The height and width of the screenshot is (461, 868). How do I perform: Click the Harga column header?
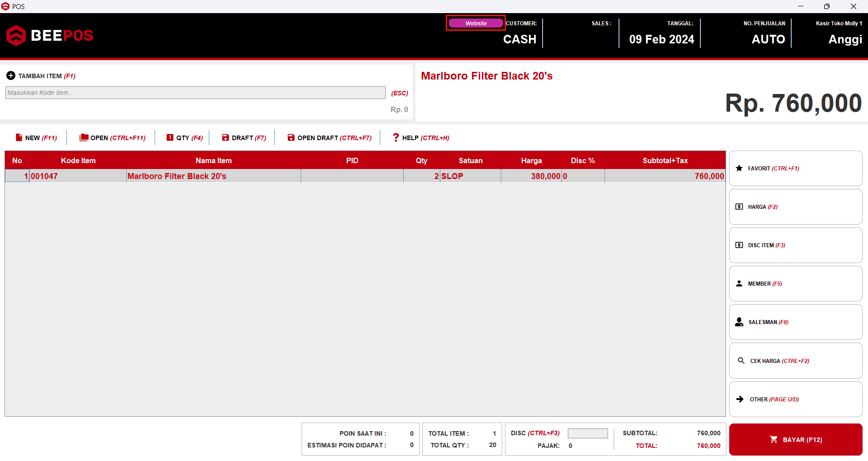(x=531, y=160)
